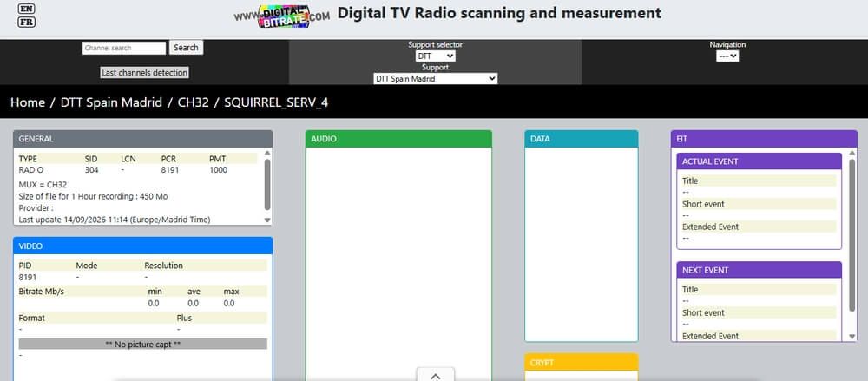This screenshot has height=381, width=868.
Task: Click the Last update timestamp line
Action: pyautogui.click(x=115, y=220)
